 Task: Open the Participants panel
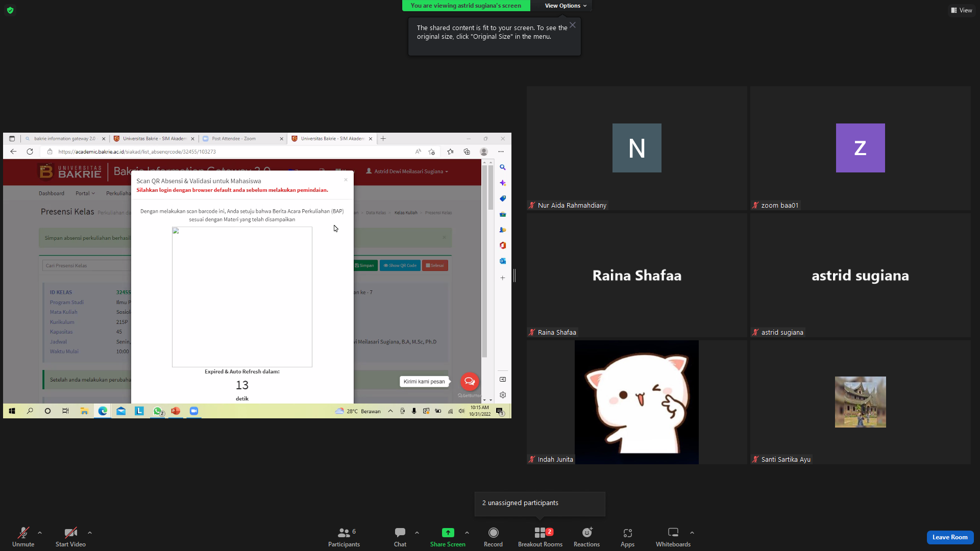(344, 537)
